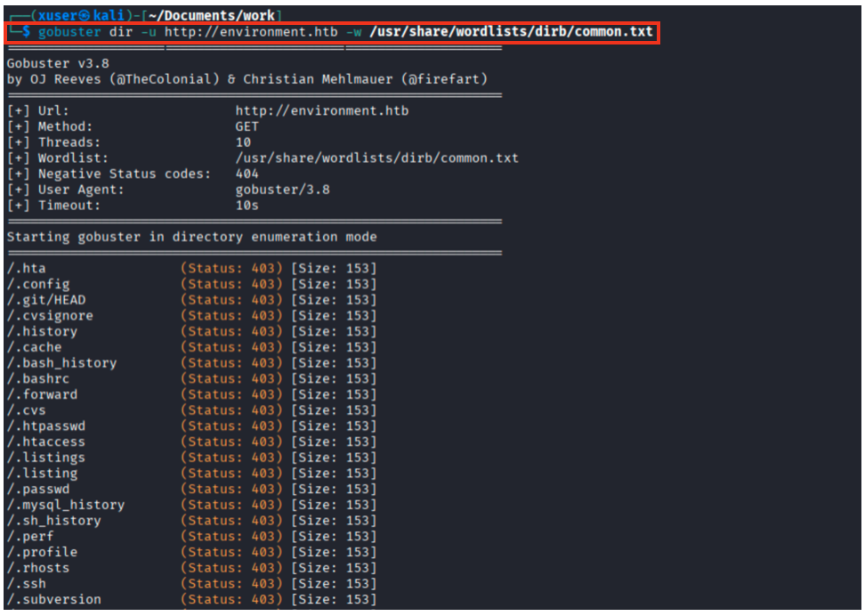
Task: Click the '/.cache' result entry
Action: (x=34, y=348)
